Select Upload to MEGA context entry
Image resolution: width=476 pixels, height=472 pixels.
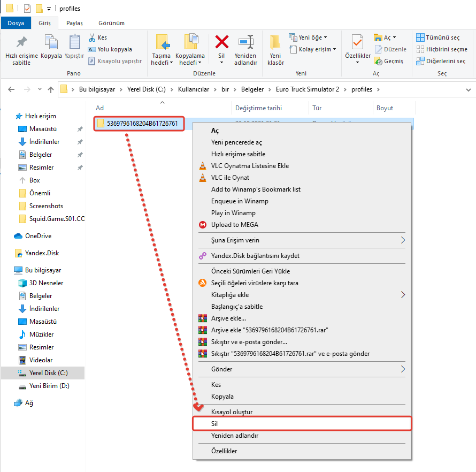coord(302,225)
